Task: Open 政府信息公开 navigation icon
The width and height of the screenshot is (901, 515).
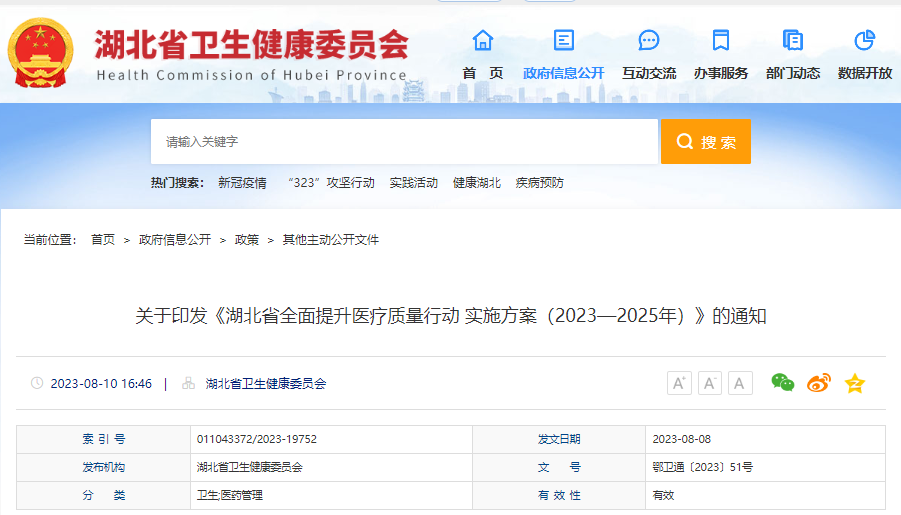Action: (x=564, y=41)
